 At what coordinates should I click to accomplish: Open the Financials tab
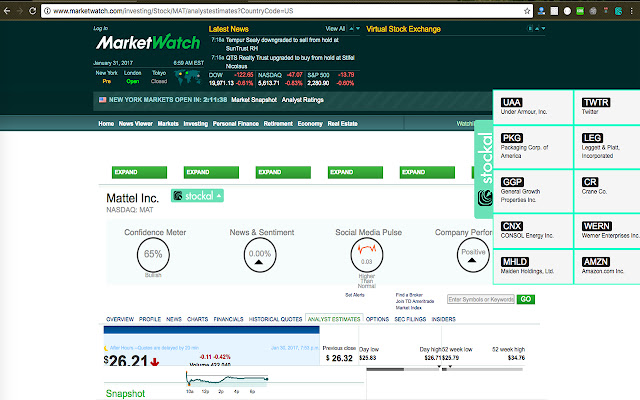228,319
